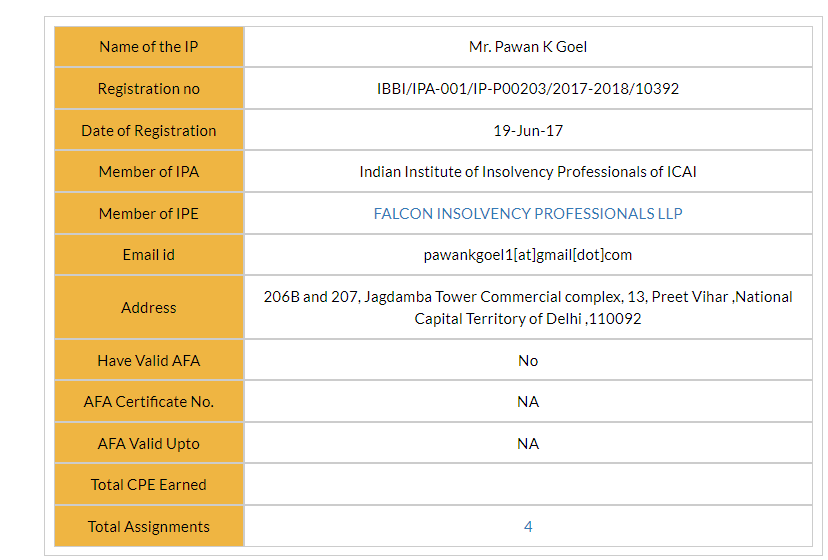Select 'Indian Institute of Insolvency Professionals of ICAI'

click(528, 172)
